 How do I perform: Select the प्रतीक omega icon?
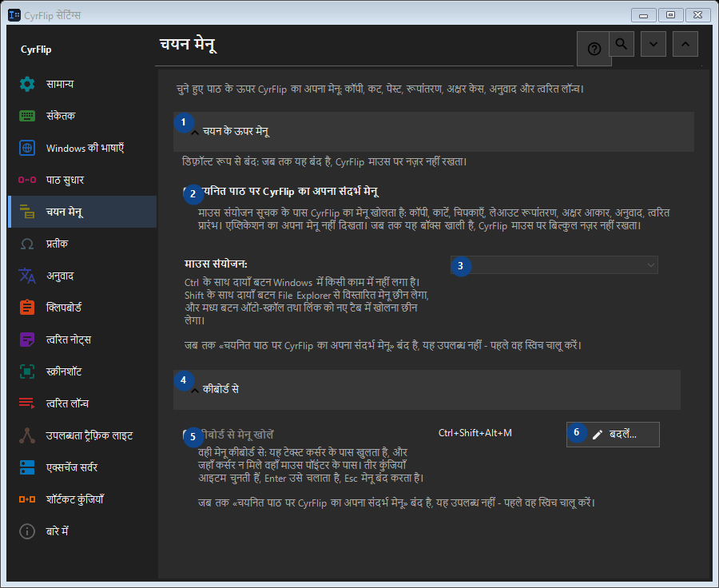[27, 244]
